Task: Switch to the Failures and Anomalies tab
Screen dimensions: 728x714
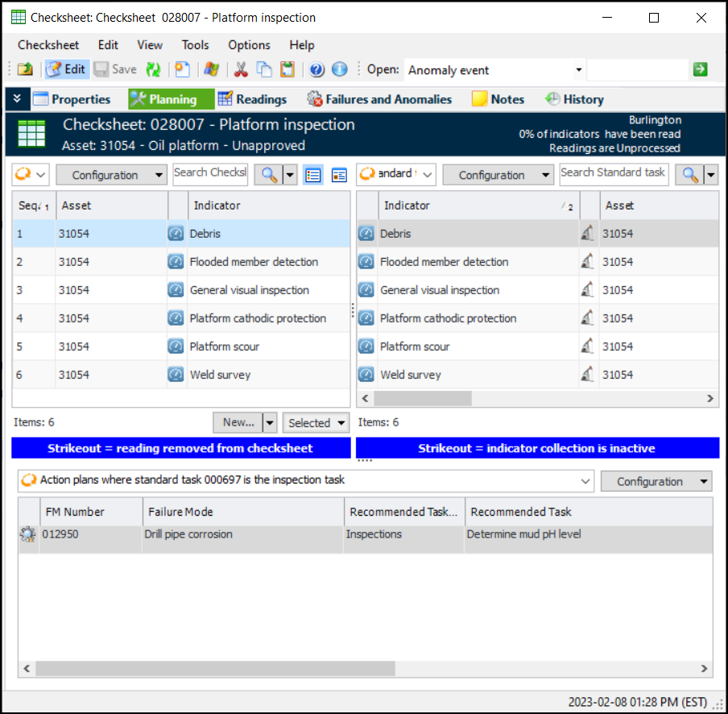Action: pos(379,99)
